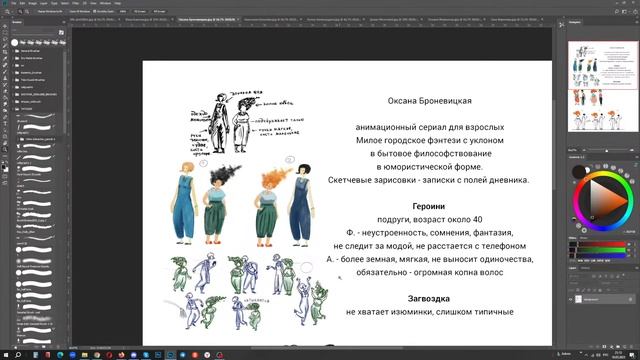This screenshot has width=640, height=360.
Task: Click the foreground color square in the toolbar
Action: pos(4,167)
